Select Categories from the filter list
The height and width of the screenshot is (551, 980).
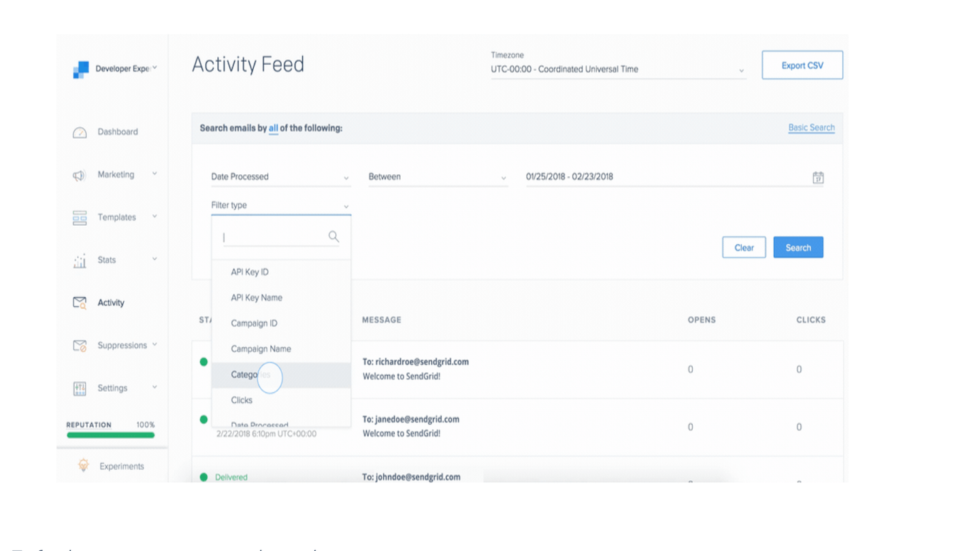pos(250,375)
